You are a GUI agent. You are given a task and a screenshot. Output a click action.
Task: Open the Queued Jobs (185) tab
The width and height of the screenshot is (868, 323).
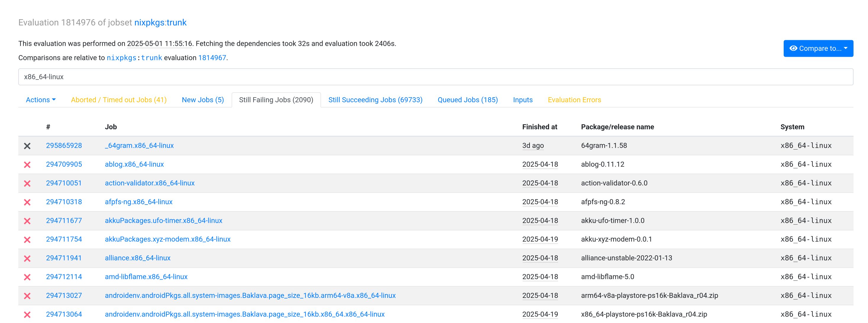(x=468, y=100)
